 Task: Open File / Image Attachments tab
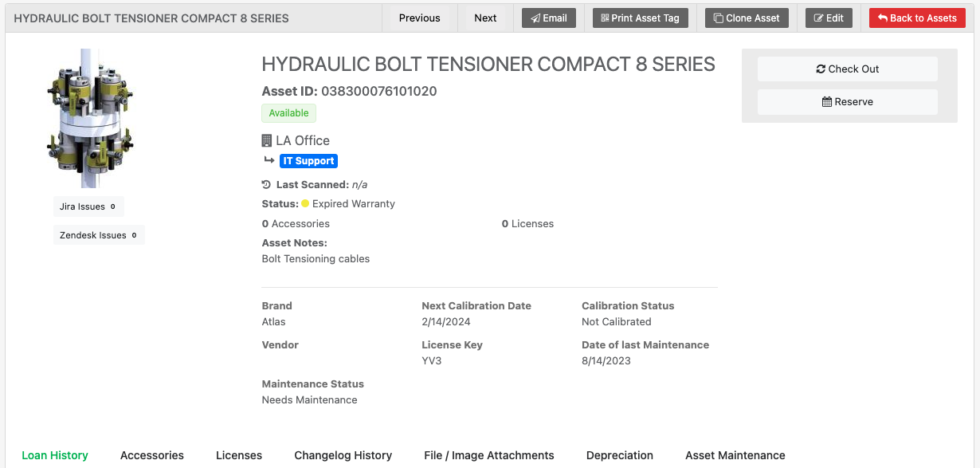click(x=489, y=455)
